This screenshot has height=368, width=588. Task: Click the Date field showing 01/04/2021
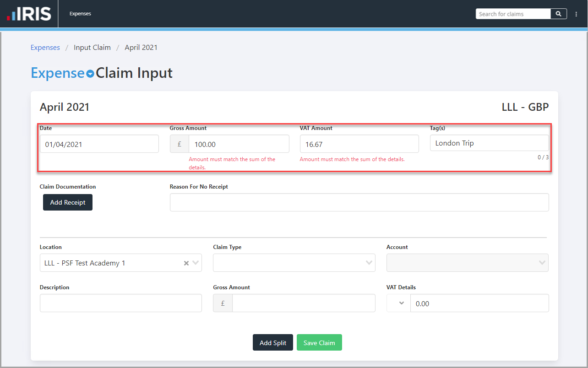99,144
